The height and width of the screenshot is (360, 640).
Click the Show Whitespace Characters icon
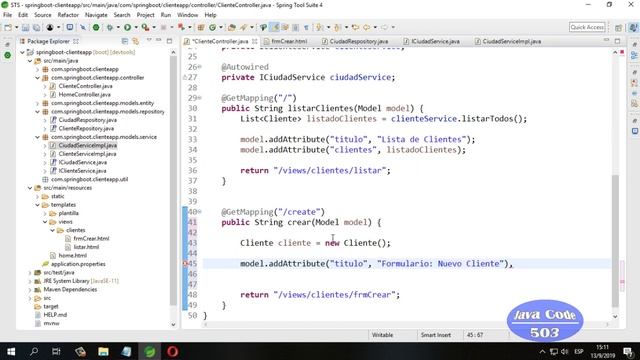pos(306,27)
